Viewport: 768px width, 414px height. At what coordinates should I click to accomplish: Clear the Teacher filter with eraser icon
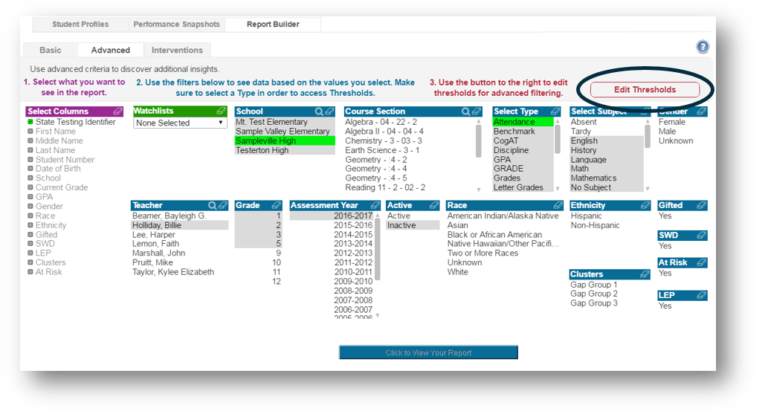coord(223,205)
